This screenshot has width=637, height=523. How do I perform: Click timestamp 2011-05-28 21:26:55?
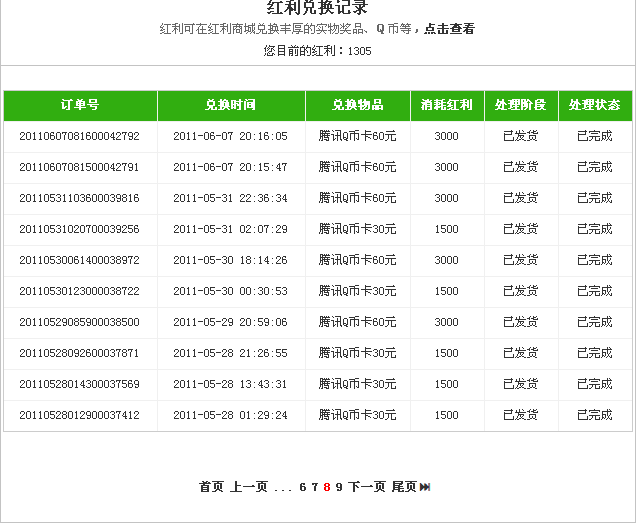click(x=230, y=353)
